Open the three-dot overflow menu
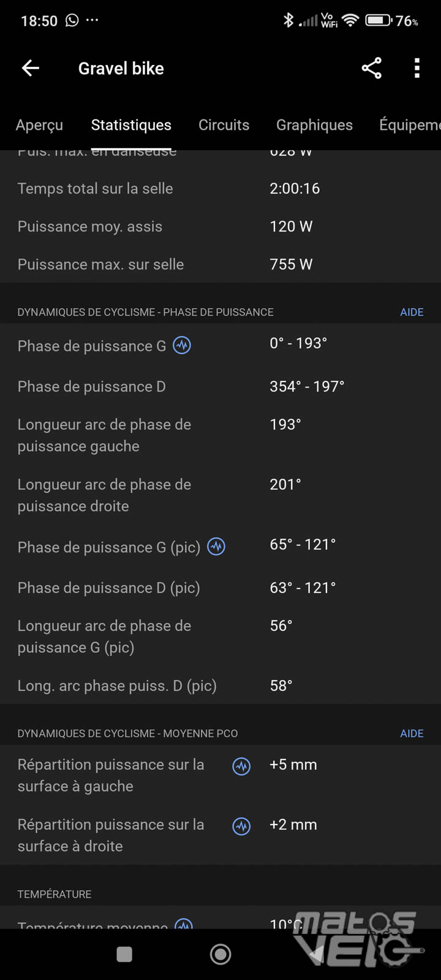441x980 pixels. click(417, 68)
